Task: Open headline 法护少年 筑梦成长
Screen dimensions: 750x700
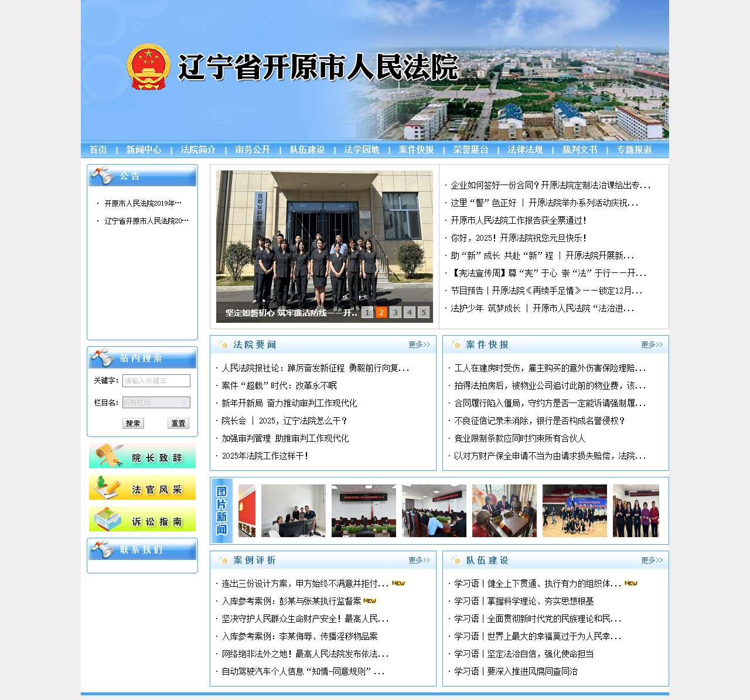Action: (x=542, y=308)
